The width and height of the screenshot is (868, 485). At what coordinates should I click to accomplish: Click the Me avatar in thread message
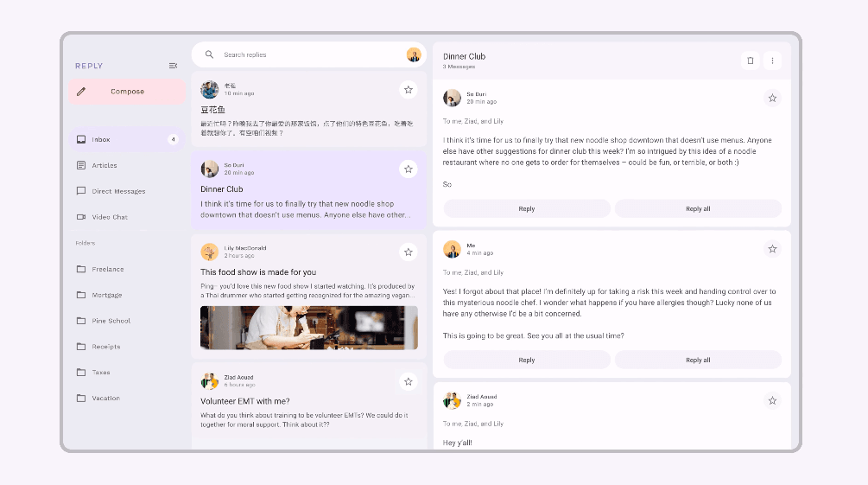click(452, 249)
